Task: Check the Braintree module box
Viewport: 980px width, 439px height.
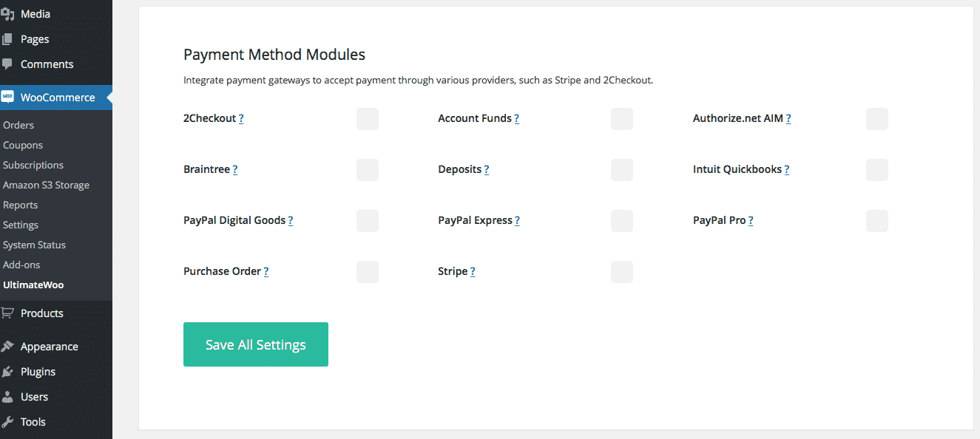Action: 368,170
